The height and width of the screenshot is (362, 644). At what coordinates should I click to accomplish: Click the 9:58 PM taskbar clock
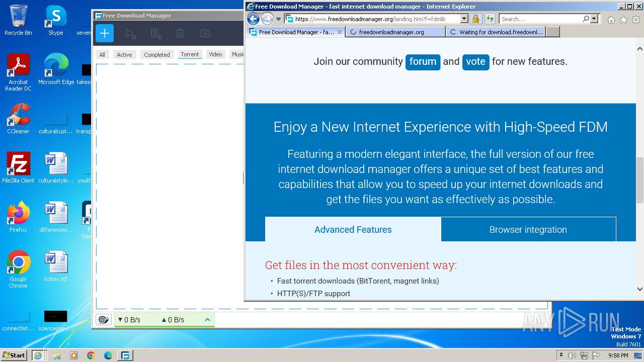pyautogui.click(x=618, y=355)
